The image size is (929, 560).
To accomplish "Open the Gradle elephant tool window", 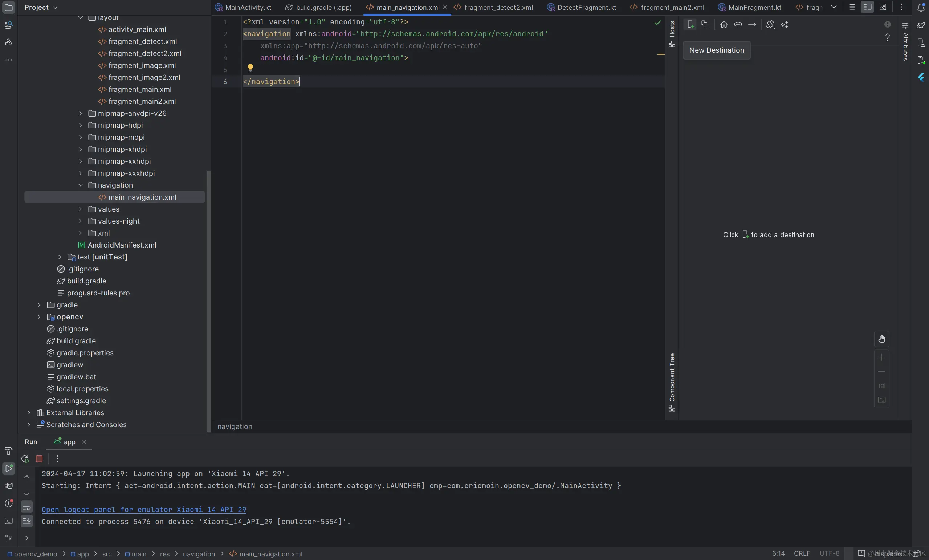I will coord(921,25).
